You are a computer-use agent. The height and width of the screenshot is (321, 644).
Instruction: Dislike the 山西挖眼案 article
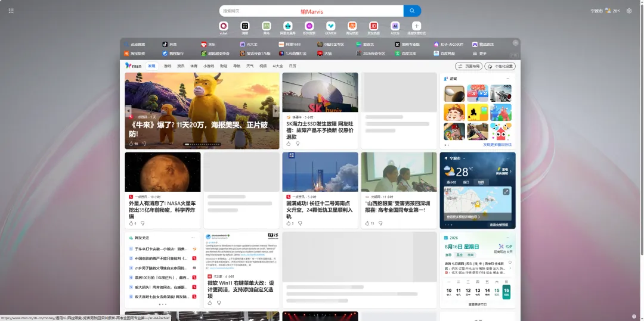pos(380,223)
